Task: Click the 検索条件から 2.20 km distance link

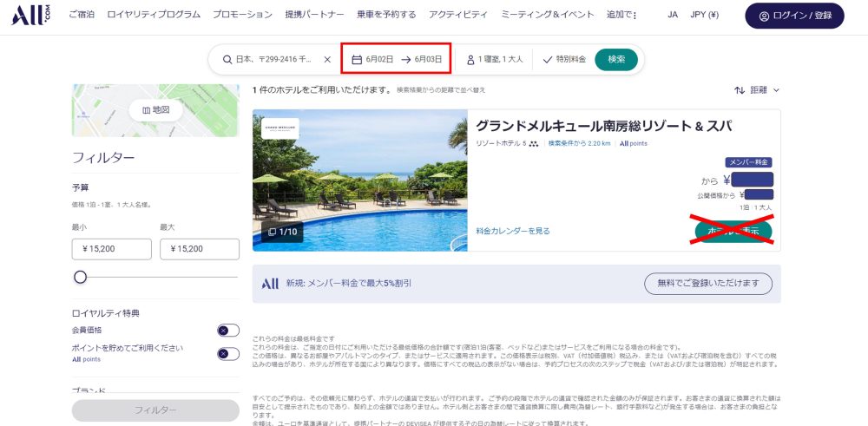Action: point(580,143)
